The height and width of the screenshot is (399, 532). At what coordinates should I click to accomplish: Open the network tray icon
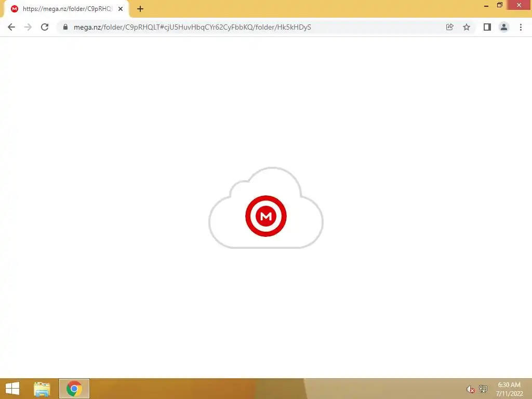pos(483,389)
